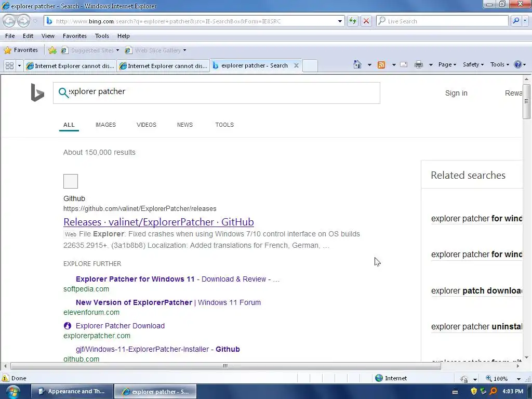Screen dimensions: 532x399
Task: Click the Internet zone globe icon
Action: 379,378
